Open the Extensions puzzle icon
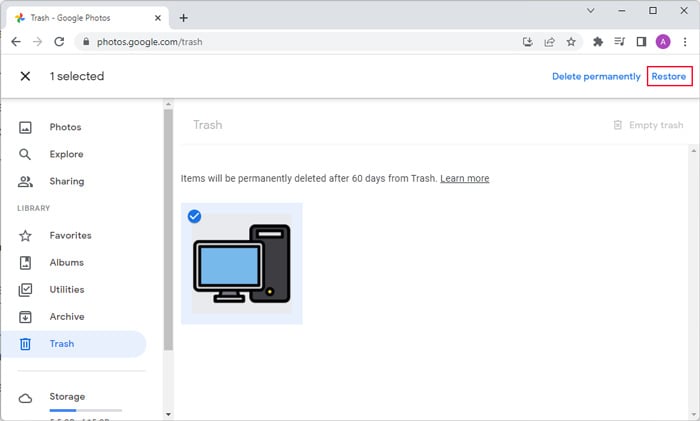This screenshot has width=700, height=421. point(598,42)
